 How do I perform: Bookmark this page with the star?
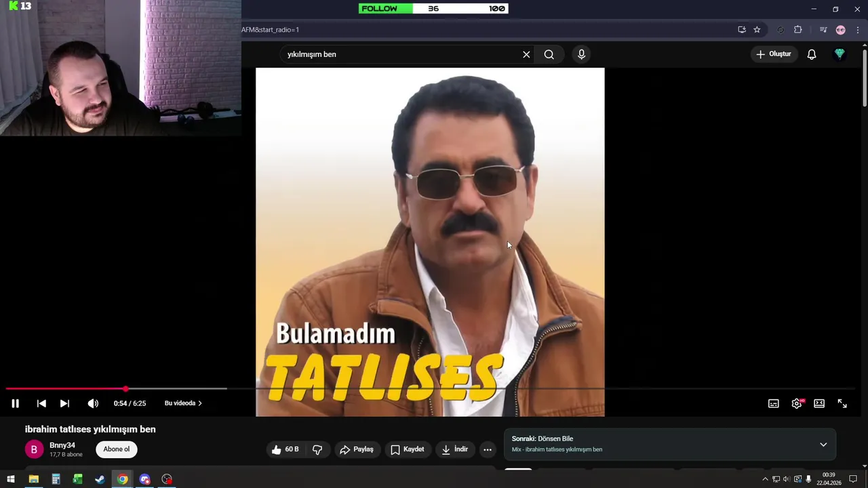[x=757, y=30]
